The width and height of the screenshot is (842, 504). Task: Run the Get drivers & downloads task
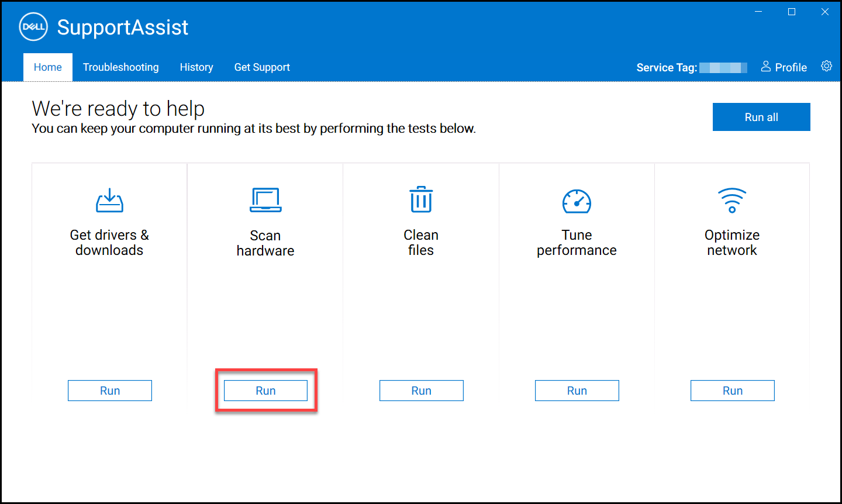pos(109,390)
